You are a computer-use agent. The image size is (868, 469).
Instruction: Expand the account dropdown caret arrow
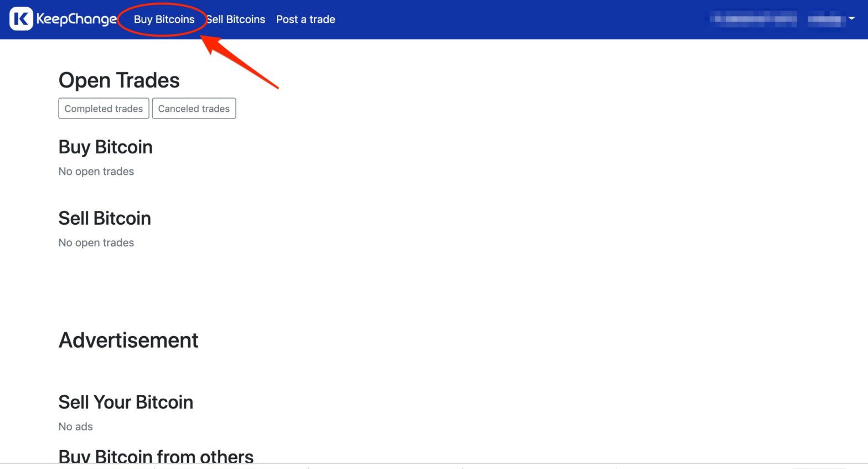click(851, 19)
